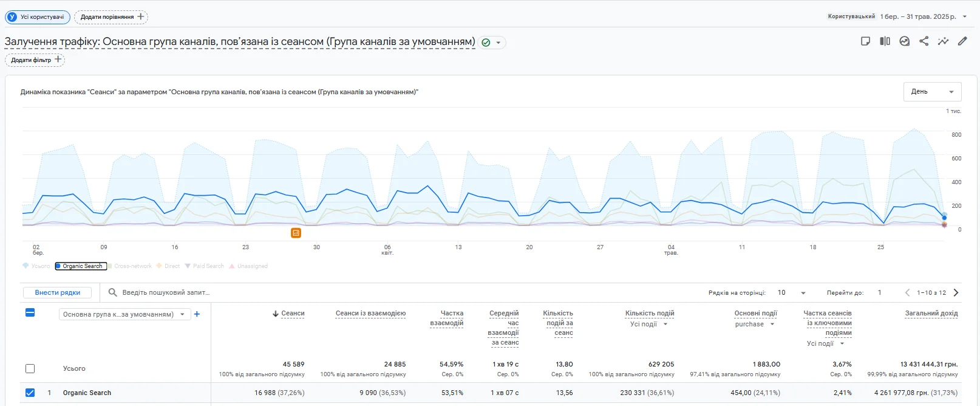Open the compare columns view icon
Screen dimensions: 980x406
coord(885,41)
